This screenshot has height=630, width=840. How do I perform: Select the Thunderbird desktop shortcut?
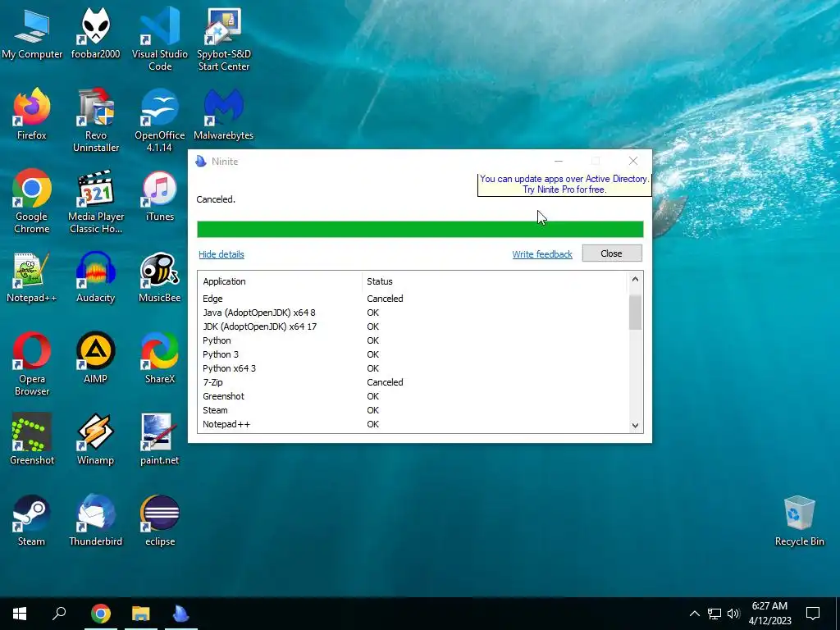pos(95,520)
